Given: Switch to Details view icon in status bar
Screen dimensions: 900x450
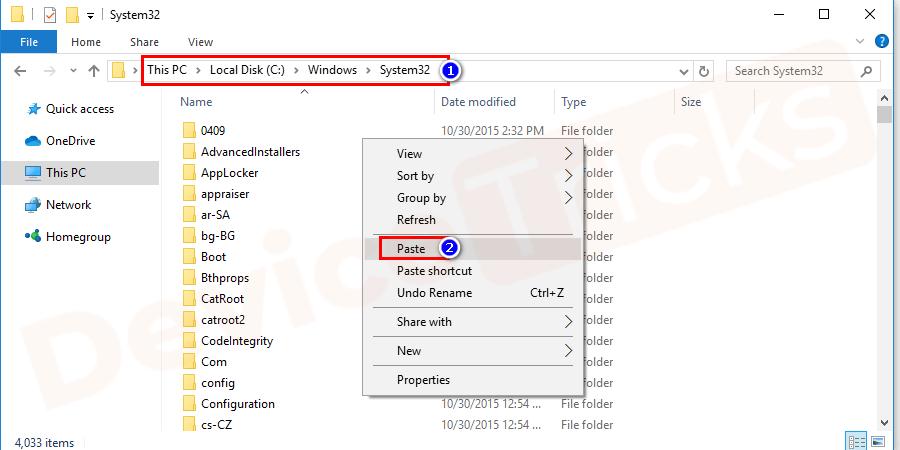Looking at the screenshot, I should point(857,443).
